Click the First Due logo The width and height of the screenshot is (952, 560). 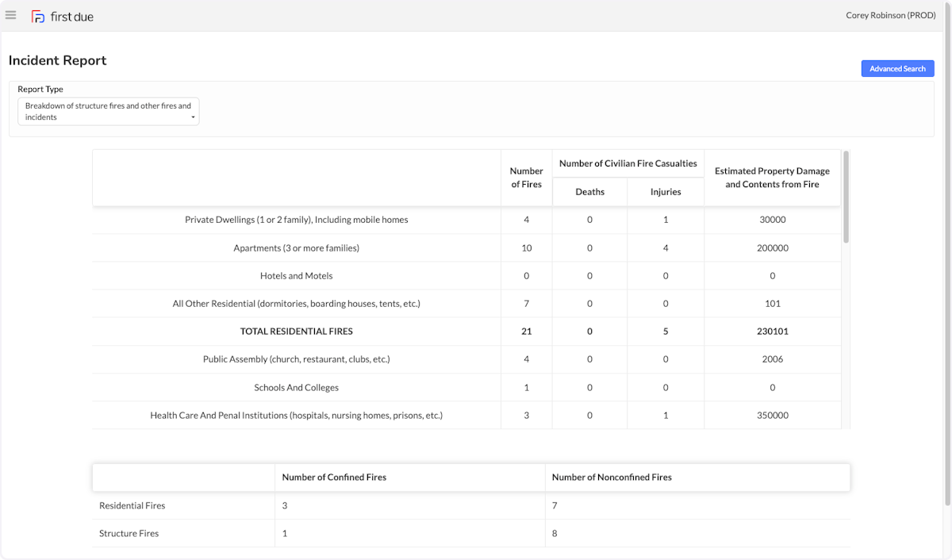point(63,16)
